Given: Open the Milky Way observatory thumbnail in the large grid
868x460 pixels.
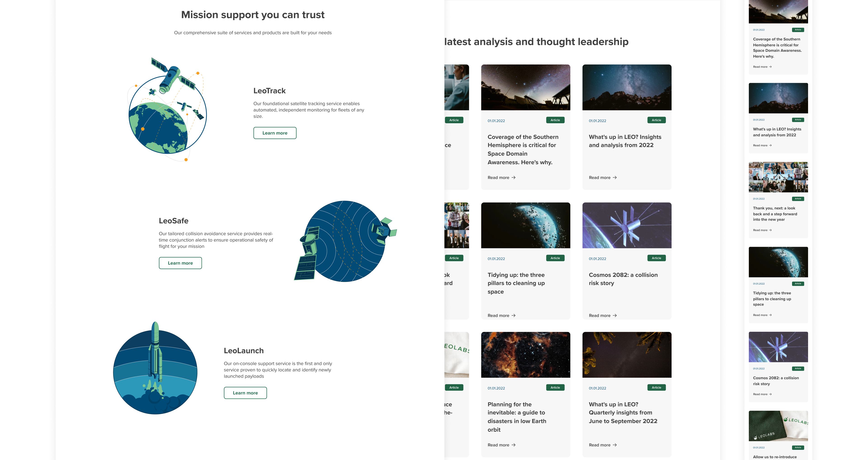Looking at the screenshot, I should click(x=525, y=87).
